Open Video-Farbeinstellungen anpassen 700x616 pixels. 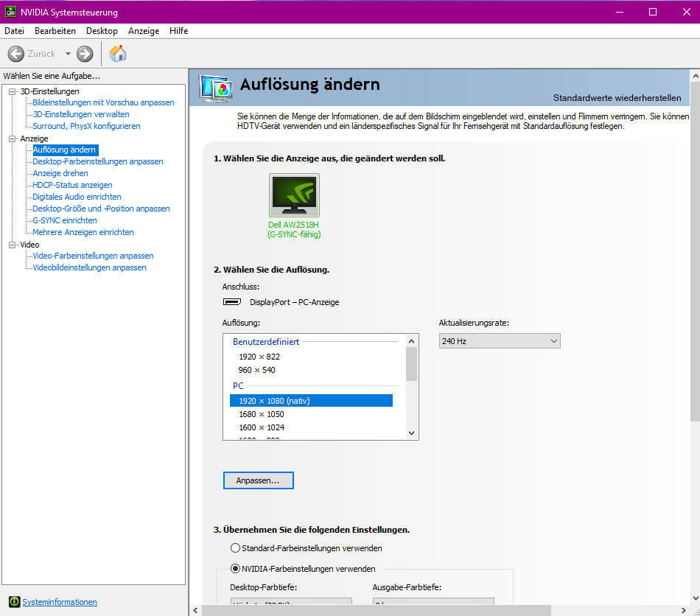pos(93,256)
